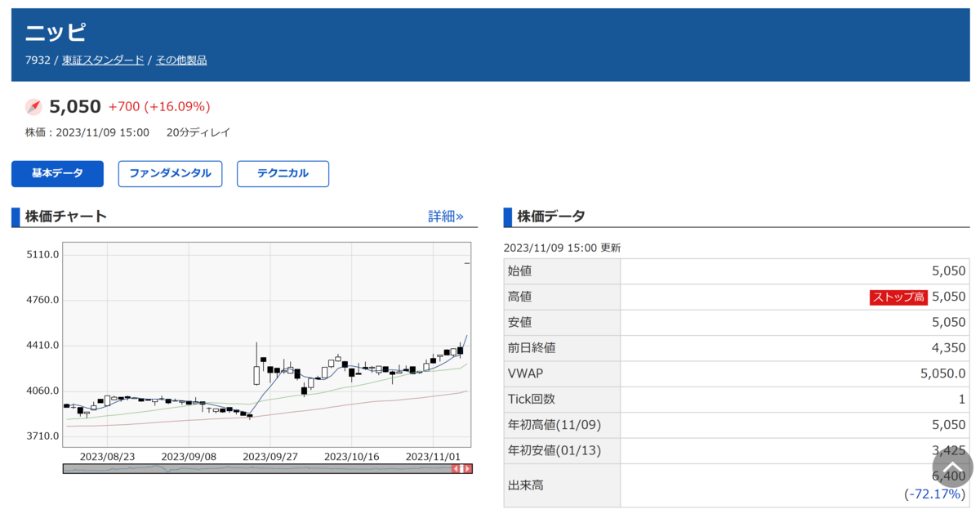Image resolution: width=980 pixels, height=514 pixels.
Task: Click the 5,050.0 VWAP value
Action: pos(942,373)
